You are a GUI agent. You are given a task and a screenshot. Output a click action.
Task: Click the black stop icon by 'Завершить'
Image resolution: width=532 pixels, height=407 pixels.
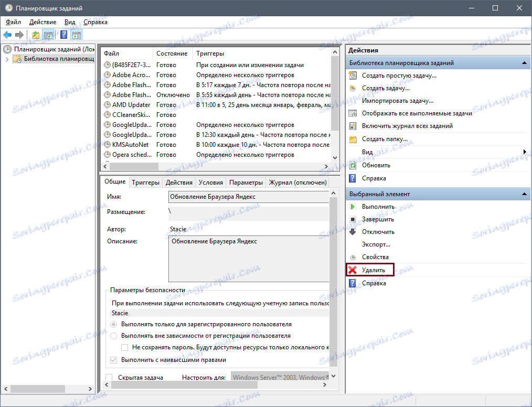353,219
